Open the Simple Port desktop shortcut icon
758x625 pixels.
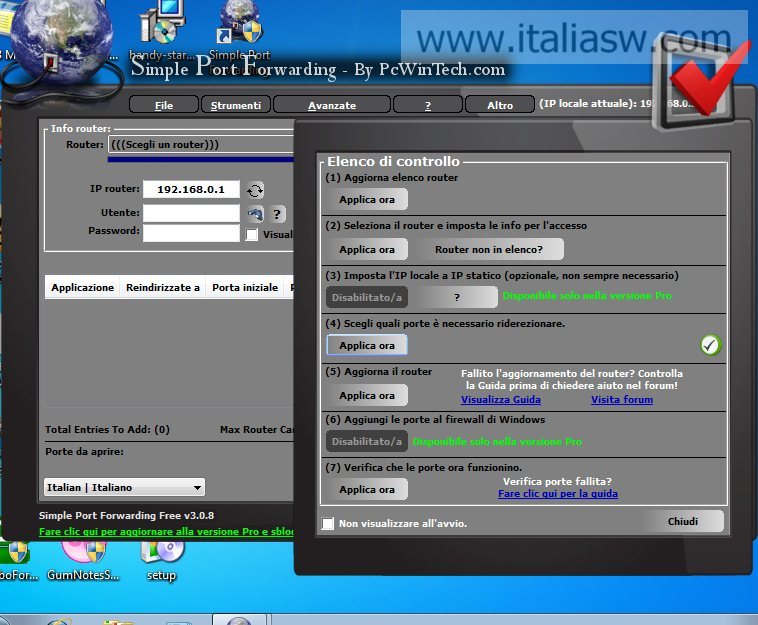click(240, 30)
